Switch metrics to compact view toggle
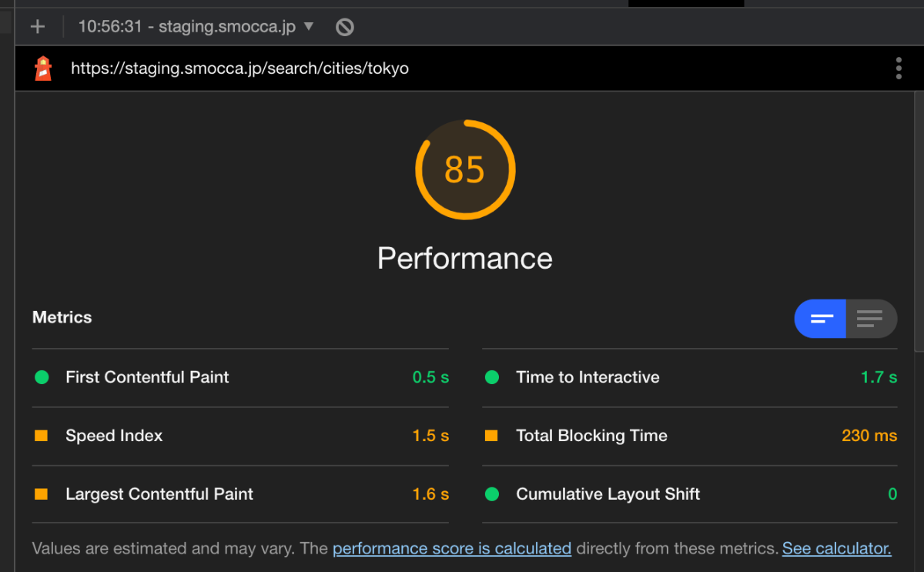924x572 pixels. pyautogui.click(x=821, y=319)
